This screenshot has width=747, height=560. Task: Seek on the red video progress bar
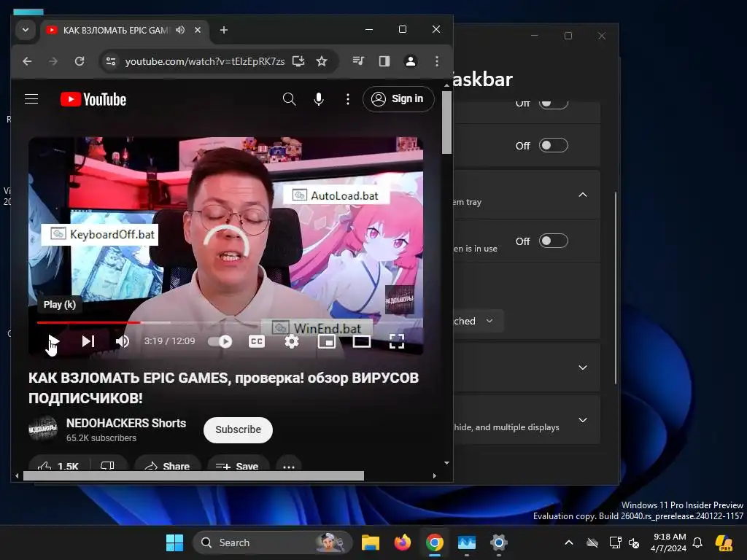(88, 322)
